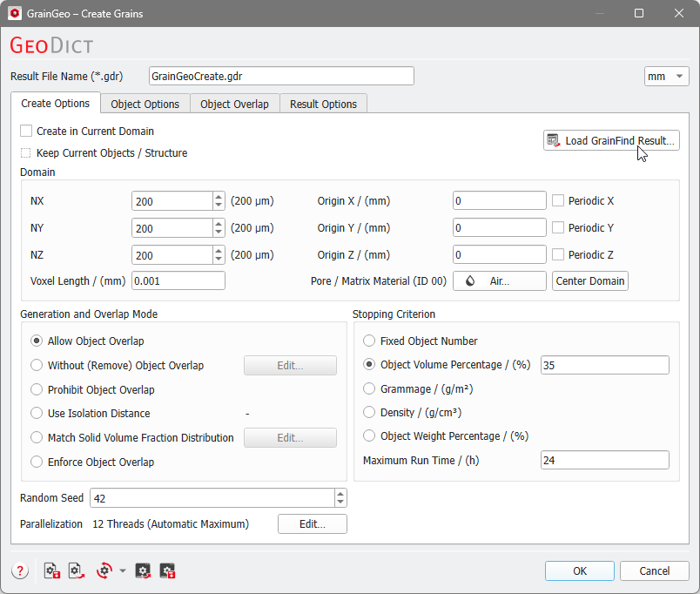
Task: Click the dark load-defaults gear icon
Action: click(143, 570)
